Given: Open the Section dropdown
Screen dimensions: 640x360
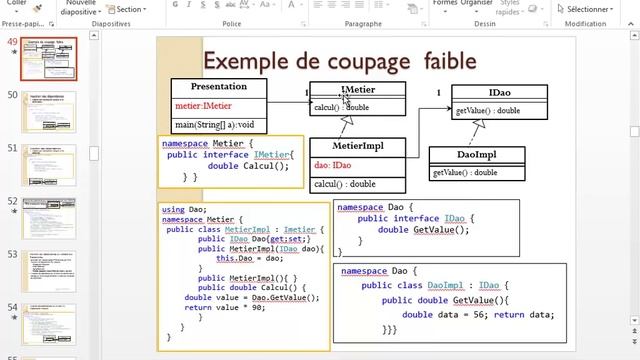Looking at the screenshot, I should [x=144, y=9].
